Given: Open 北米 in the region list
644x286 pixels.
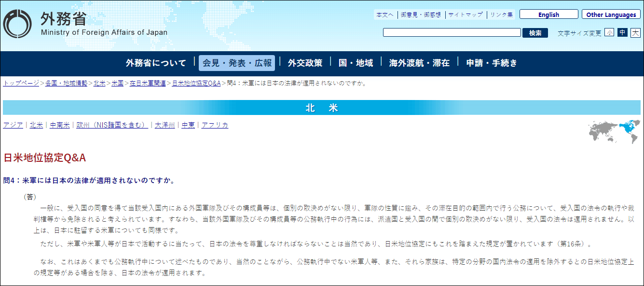Looking at the screenshot, I should [x=36, y=125].
